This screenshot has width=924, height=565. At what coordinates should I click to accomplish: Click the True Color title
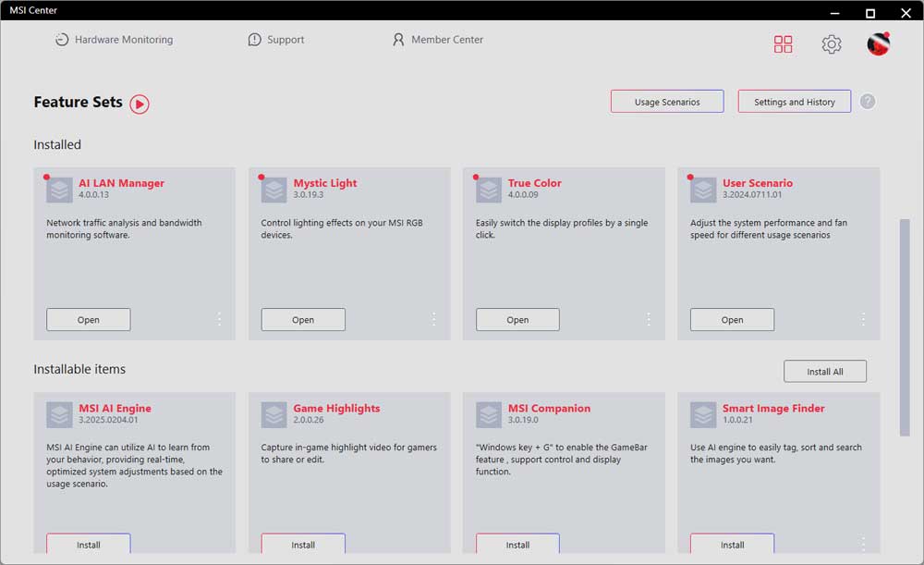coord(534,183)
